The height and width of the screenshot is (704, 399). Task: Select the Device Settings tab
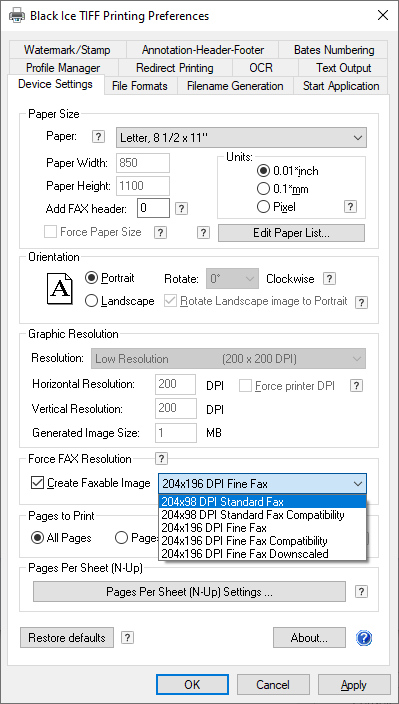click(x=56, y=84)
